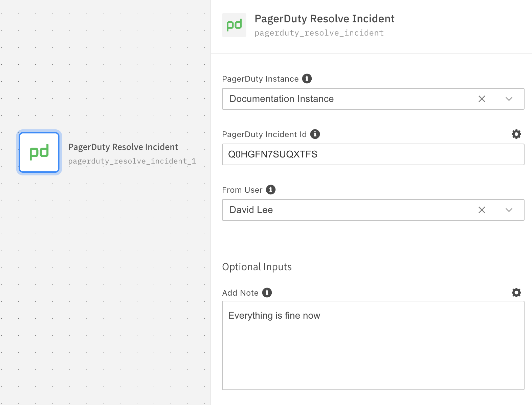Open gear settings for Incident Id field
The width and height of the screenshot is (532, 405).
516,134
